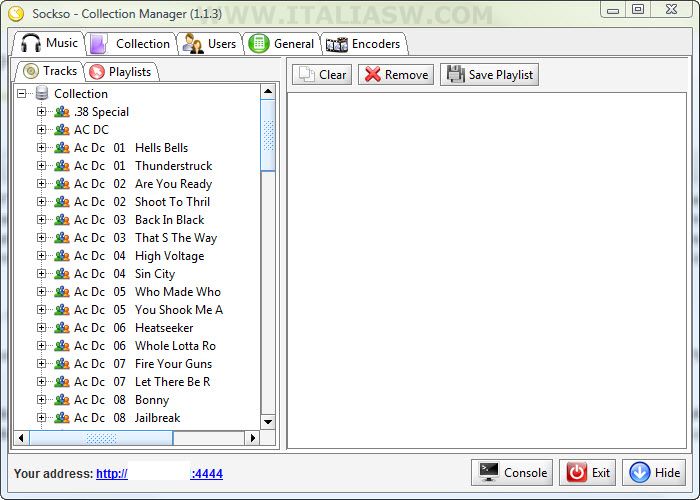Click artist icon beside Thunderstruck
Screen dimensions: 700x500
click(62, 166)
